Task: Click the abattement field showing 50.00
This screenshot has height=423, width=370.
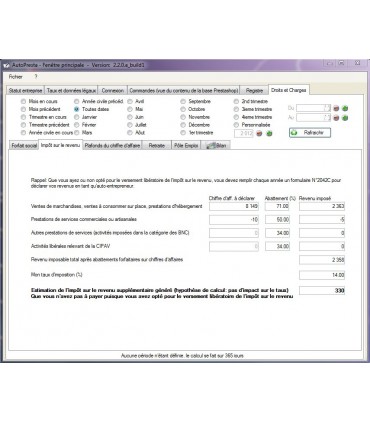Action: 277,220
